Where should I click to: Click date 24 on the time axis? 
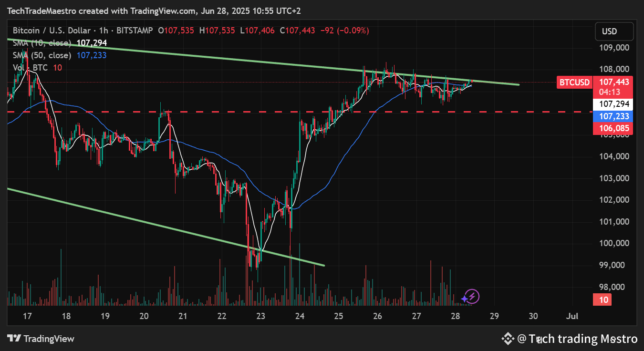[300, 316]
